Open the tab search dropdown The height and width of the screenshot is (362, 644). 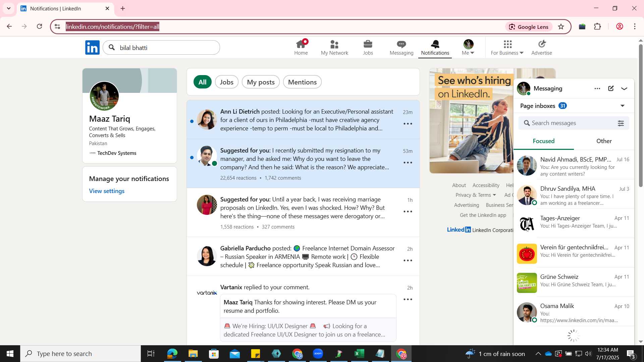click(9, 8)
